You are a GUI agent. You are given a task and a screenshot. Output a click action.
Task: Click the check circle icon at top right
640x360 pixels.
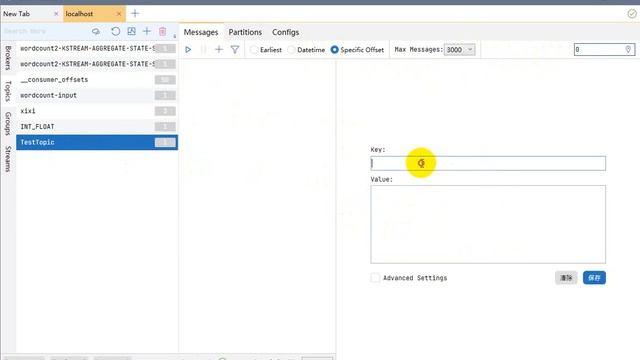click(632, 13)
